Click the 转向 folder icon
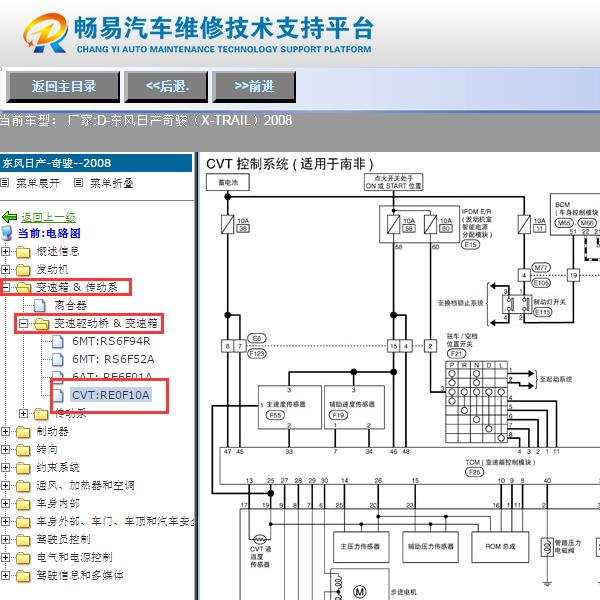 pyautogui.click(x=23, y=450)
